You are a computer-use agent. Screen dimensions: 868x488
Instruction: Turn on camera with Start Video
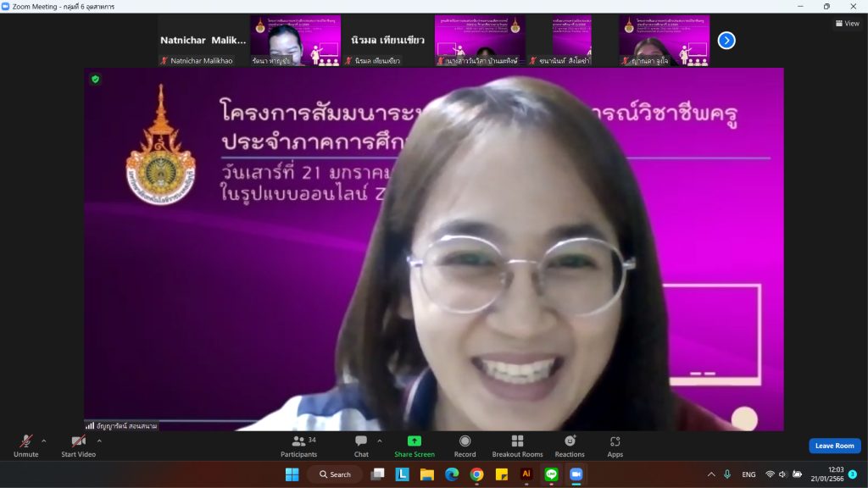78,442
